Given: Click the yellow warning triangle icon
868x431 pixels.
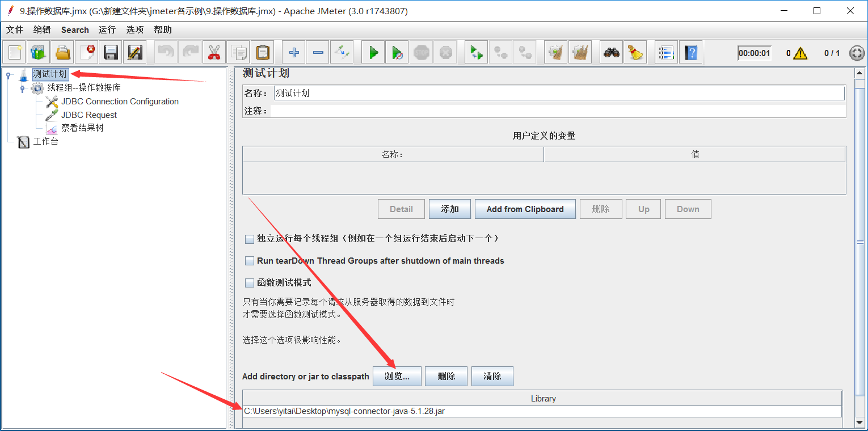Looking at the screenshot, I should coord(800,53).
